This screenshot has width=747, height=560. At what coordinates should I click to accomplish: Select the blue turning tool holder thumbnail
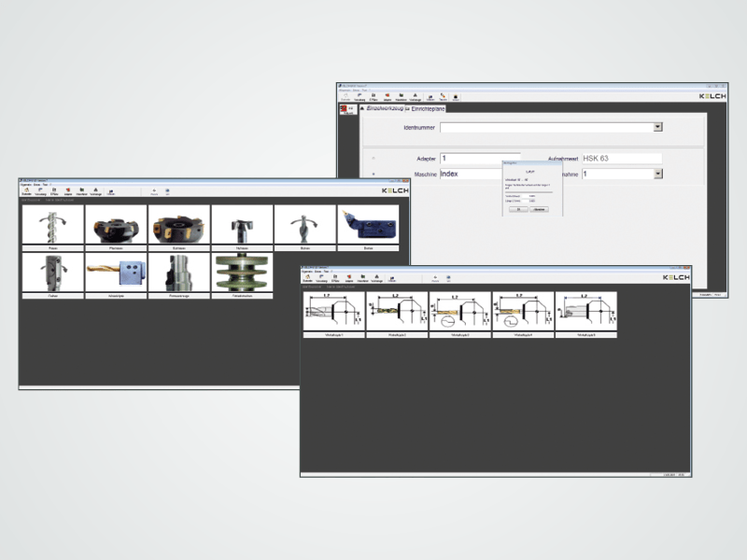[x=368, y=225]
